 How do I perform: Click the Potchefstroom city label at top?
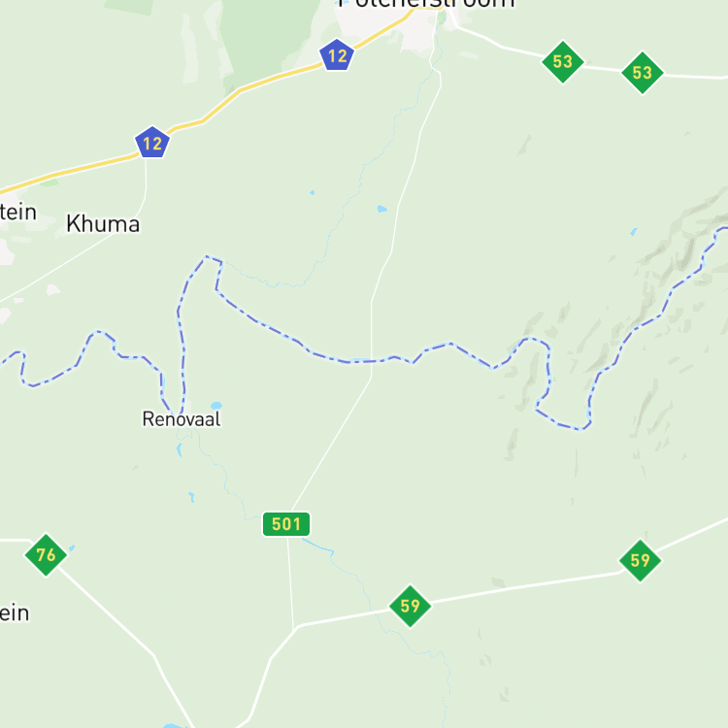[x=427, y=4]
